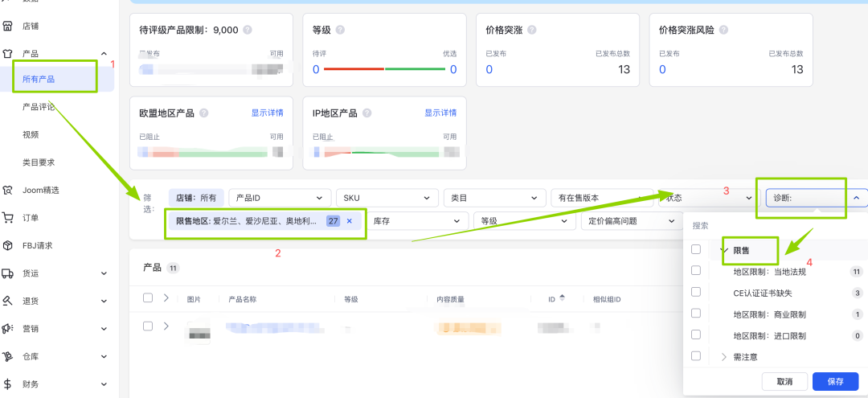This screenshot has width=868, height=398.
Task: Check 地区限制：进口限制 option checkbox
Action: click(x=696, y=334)
